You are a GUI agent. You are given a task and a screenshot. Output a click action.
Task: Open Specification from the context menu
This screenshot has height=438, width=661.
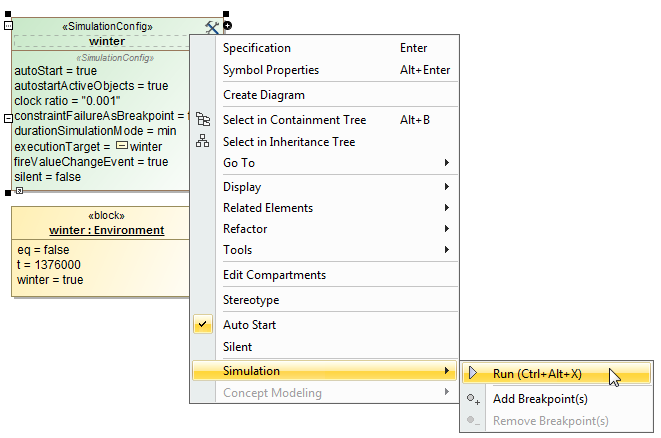click(x=257, y=48)
